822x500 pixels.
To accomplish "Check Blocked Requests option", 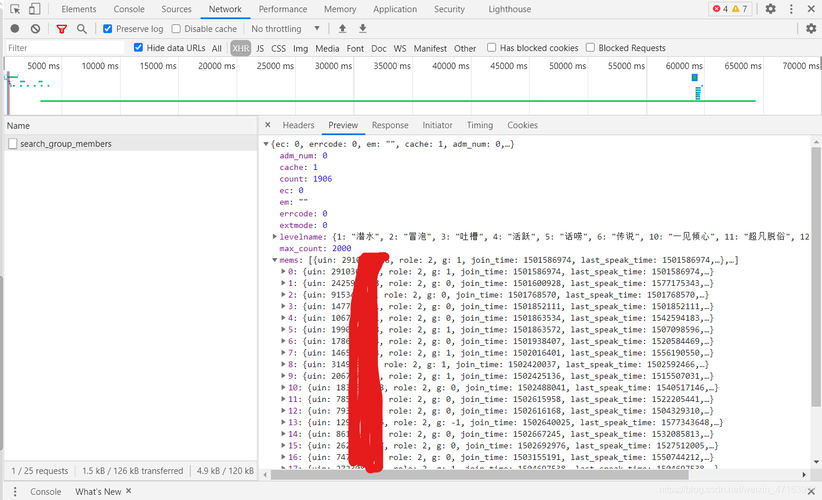I will tap(590, 48).
